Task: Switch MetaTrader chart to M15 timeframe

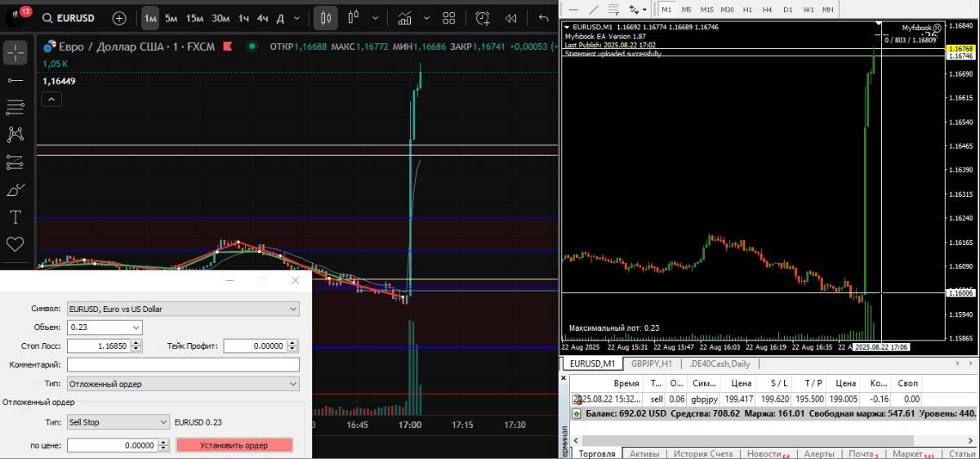Action: click(x=706, y=9)
